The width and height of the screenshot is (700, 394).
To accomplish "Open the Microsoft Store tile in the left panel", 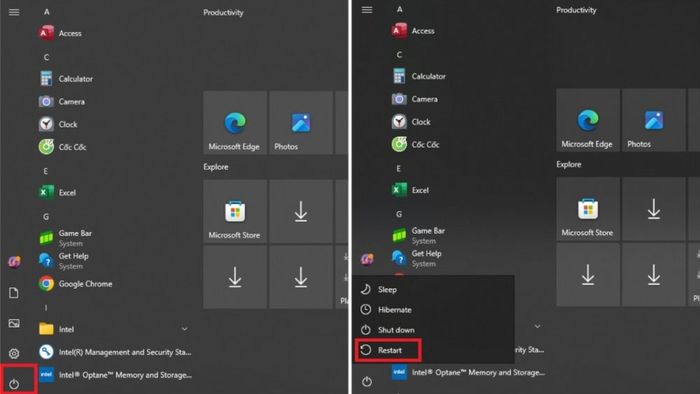I will tap(235, 212).
